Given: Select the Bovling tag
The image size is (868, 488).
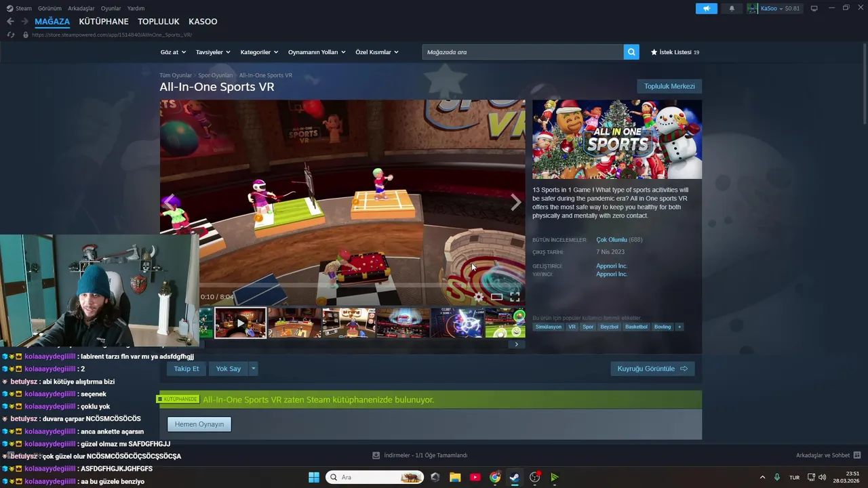Looking at the screenshot, I should tap(663, 327).
